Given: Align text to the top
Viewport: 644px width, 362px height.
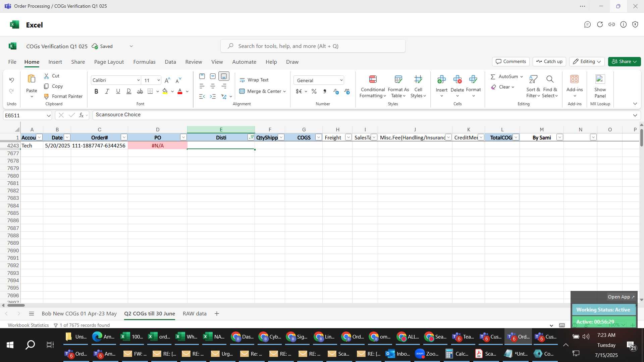Looking at the screenshot, I should pyautogui.click(x=202, y=76).
